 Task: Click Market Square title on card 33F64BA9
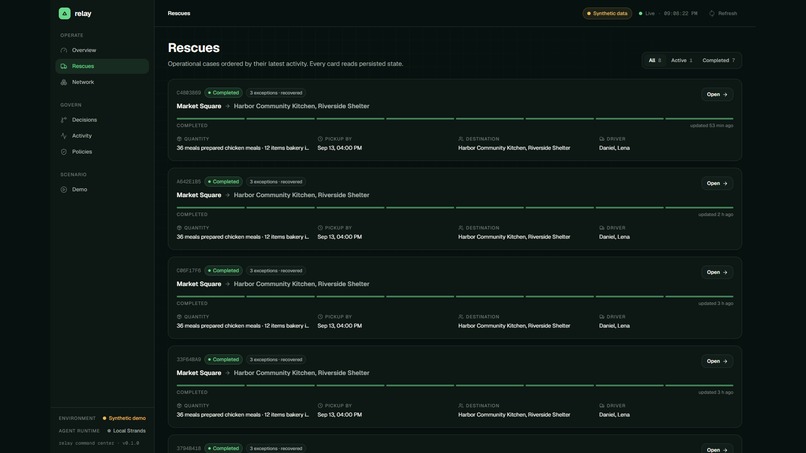[199, 373]
